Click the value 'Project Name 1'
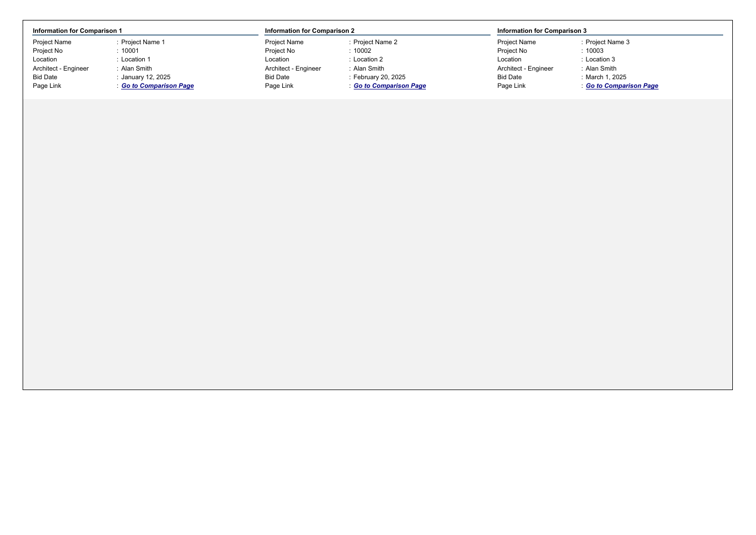Viewport: 756px width, 535px height. tap(143, 43)
